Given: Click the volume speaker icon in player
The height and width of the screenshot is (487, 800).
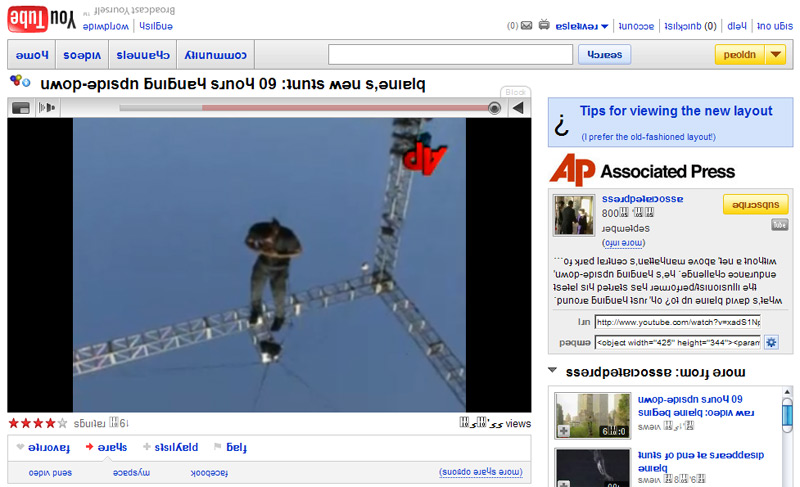Looking at the screenshot, I should point(46,108).
